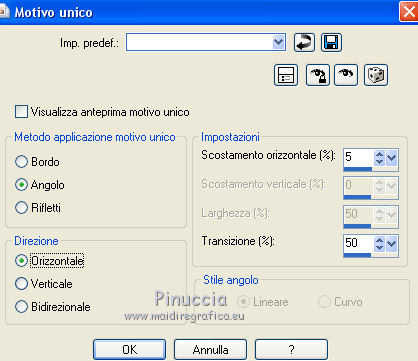This screenshot has width=418, height=361.
Task: Toggle the auto proof eye-with-lock icon
Action: point(318,75)
